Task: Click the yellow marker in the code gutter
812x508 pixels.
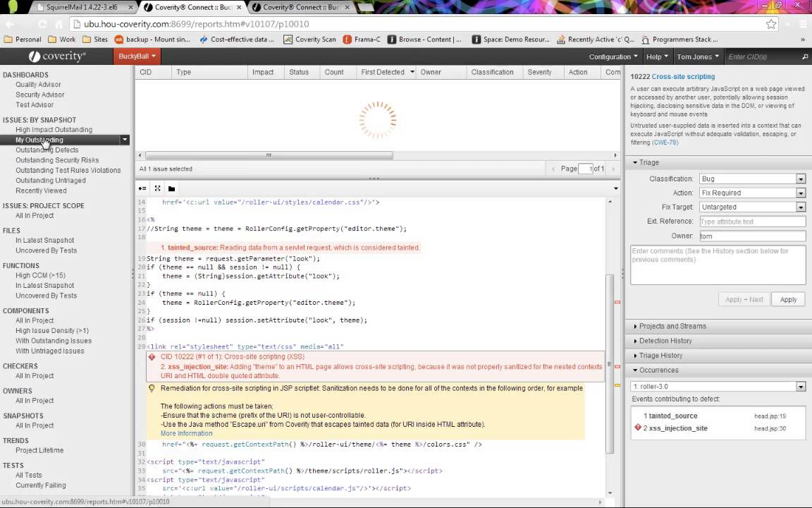Action: 617,385
